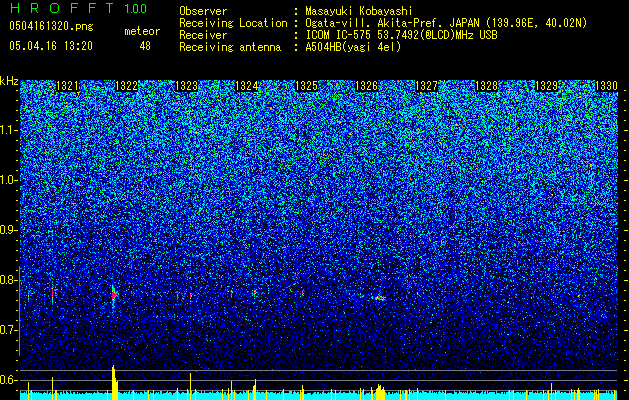Select observer name Masayuki Kobayashi
Image resolution: width=629 pixels, height=400 pixels.
pyautogui.click(x=358, y=11)
